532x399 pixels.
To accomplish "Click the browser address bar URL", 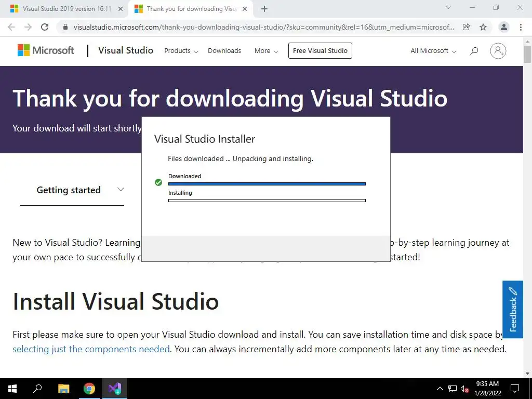I will point(263,27).
